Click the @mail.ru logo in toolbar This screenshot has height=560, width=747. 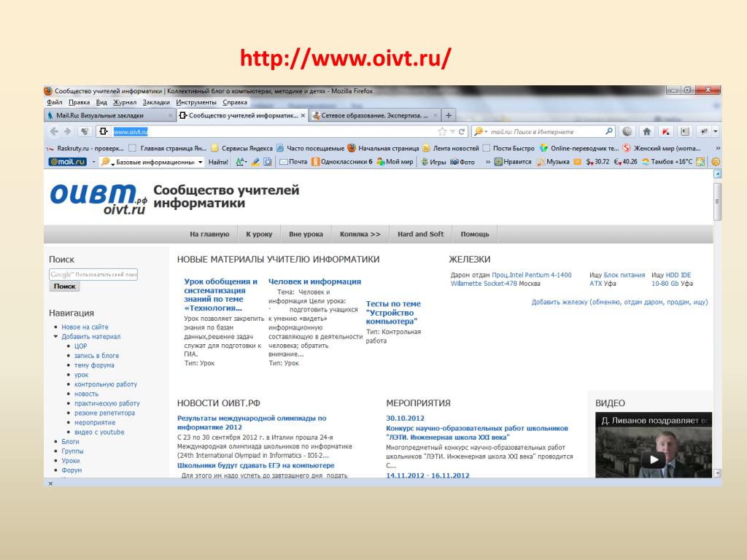(68, 162)
